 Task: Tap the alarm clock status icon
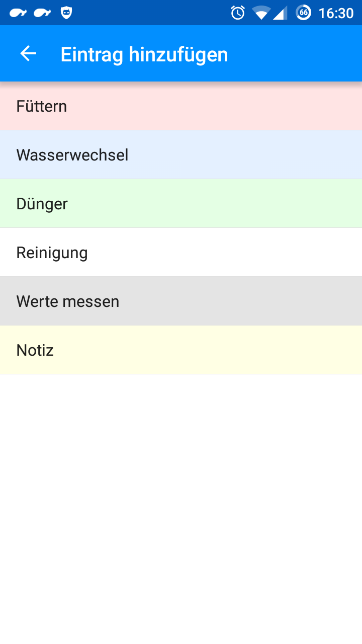point(238,13)
